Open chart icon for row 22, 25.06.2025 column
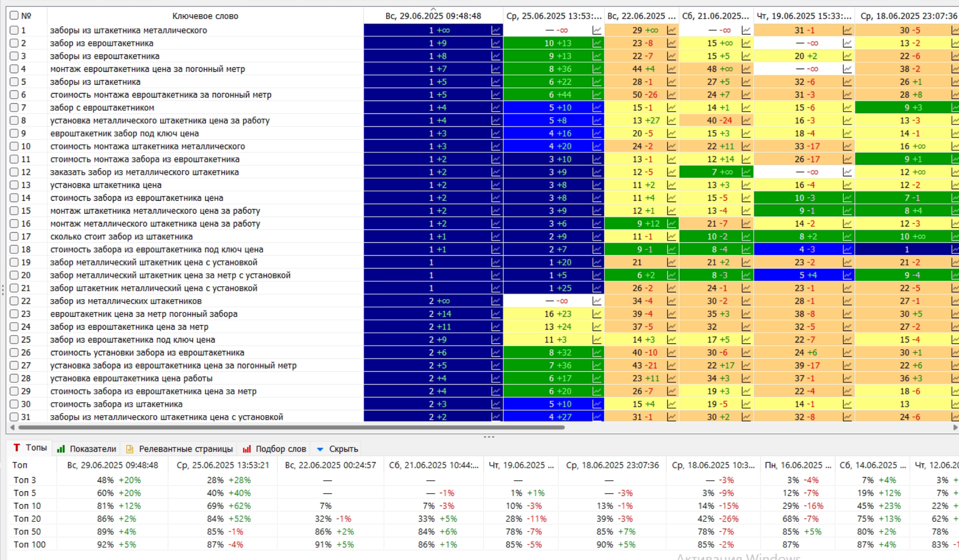This screenshot has width=959, height=560. 597,301
